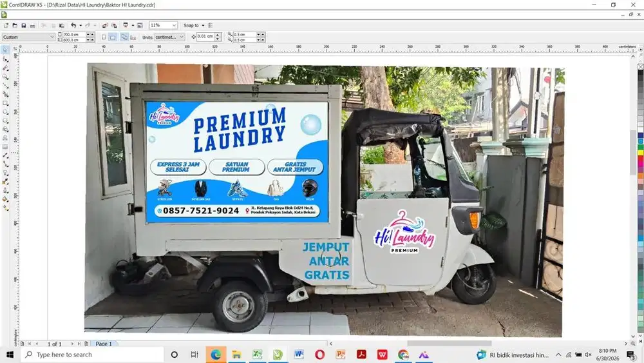Pick the yellow swatch in color palette
The height and width of the screenshot is (363, 644).
coord(641,153)
